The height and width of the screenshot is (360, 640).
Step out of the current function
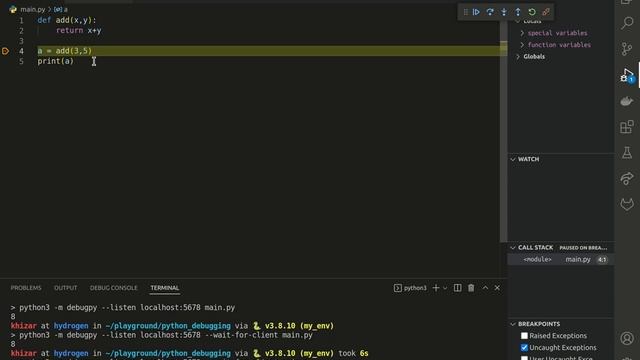pos(518,12)
